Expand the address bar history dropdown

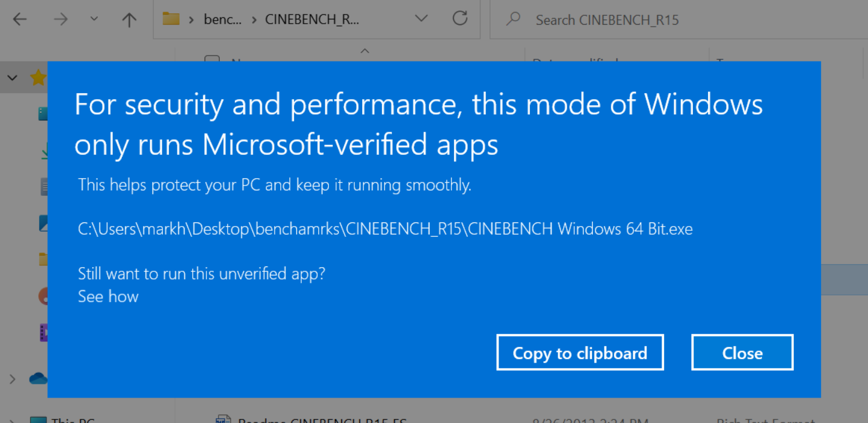[421, 19]
